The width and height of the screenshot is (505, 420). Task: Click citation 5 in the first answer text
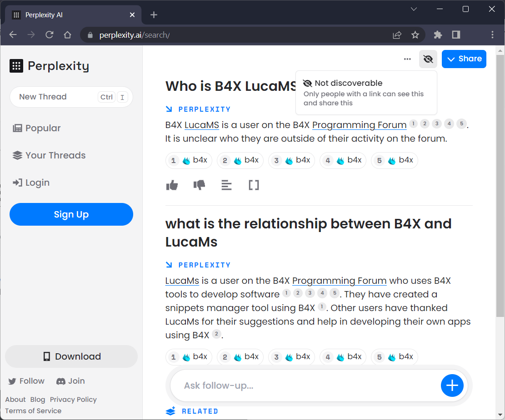(x=461, y=124)
